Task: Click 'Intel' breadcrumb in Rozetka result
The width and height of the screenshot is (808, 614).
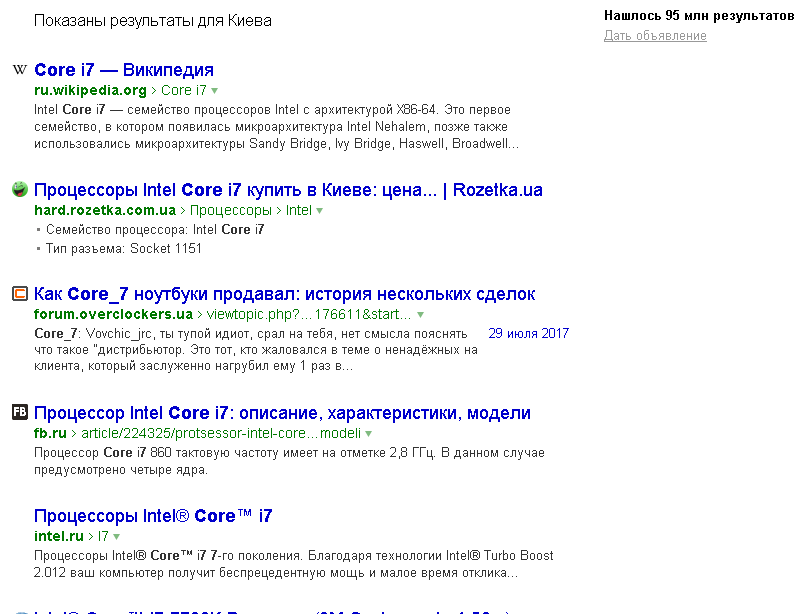Action: pyautogui.click(x=299, y=210)
